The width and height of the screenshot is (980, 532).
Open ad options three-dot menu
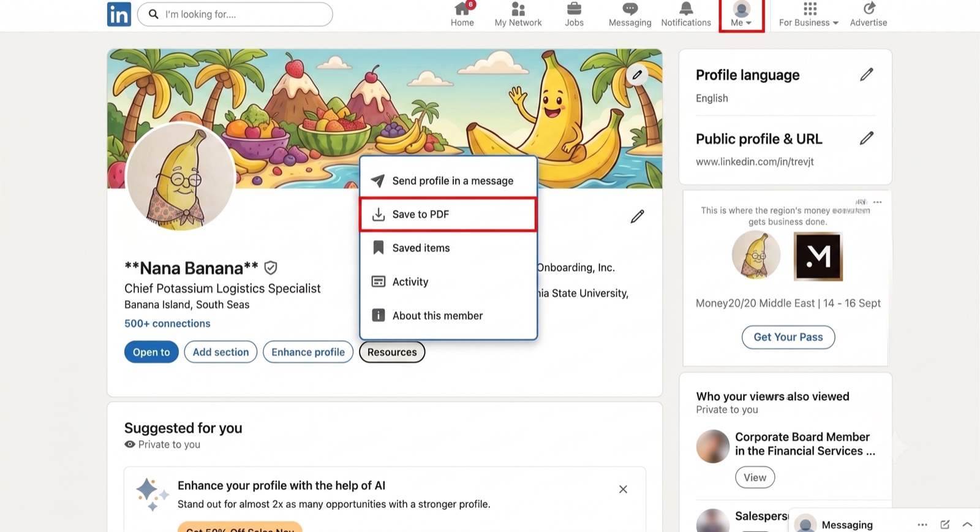click(x=878, y=202)
